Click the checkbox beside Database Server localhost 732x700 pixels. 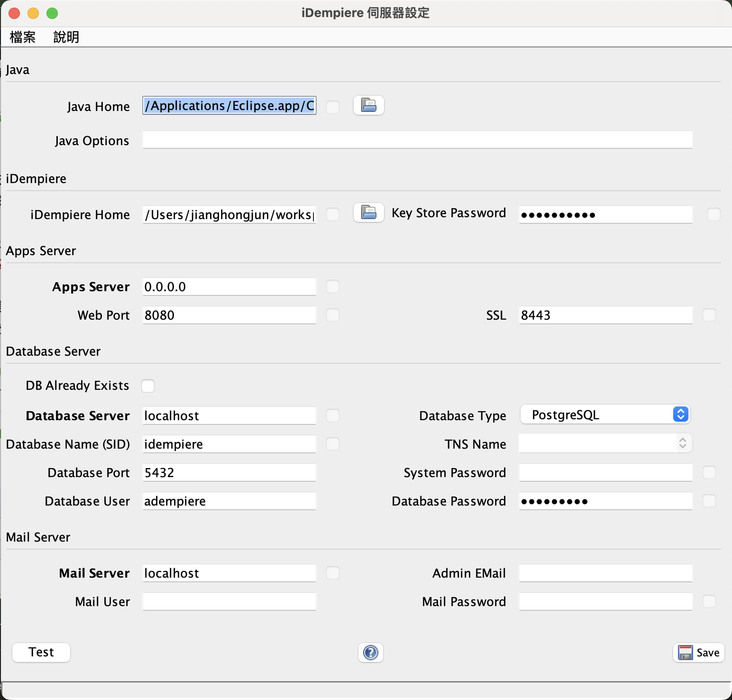click(333, 415)
